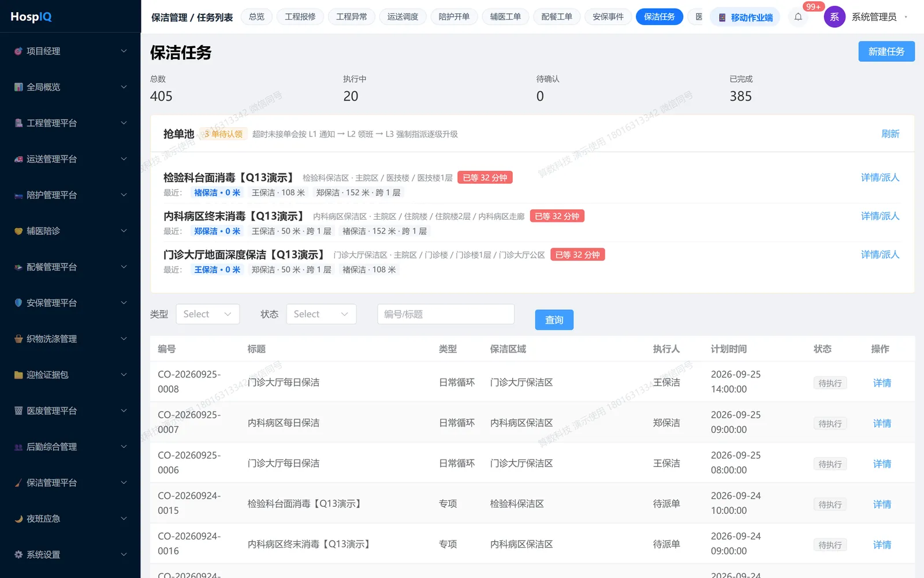Expand the 项目经理 menu chevron
Screen dimensions: 924x578
pos(124,51)
